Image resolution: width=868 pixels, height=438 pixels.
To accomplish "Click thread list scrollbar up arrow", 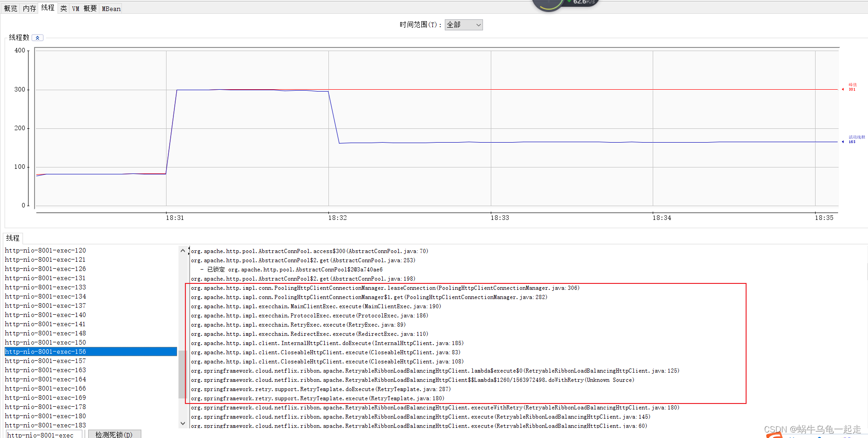I will pos(183,251).
